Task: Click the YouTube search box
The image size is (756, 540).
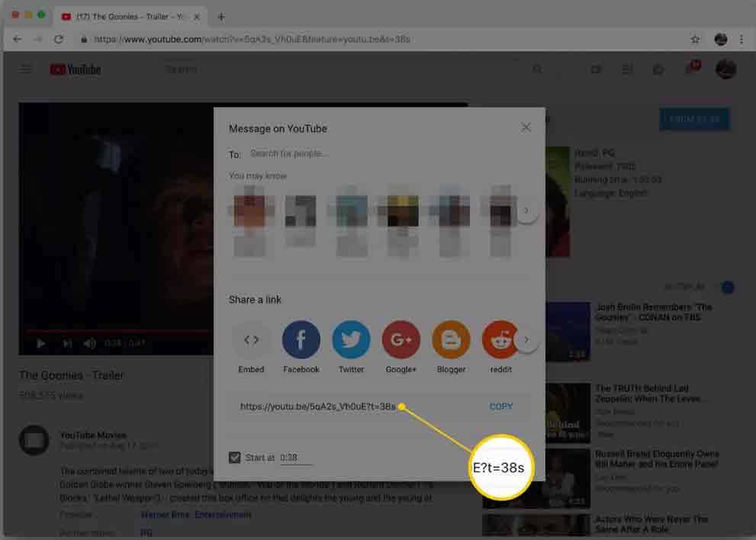Action: 343,69
